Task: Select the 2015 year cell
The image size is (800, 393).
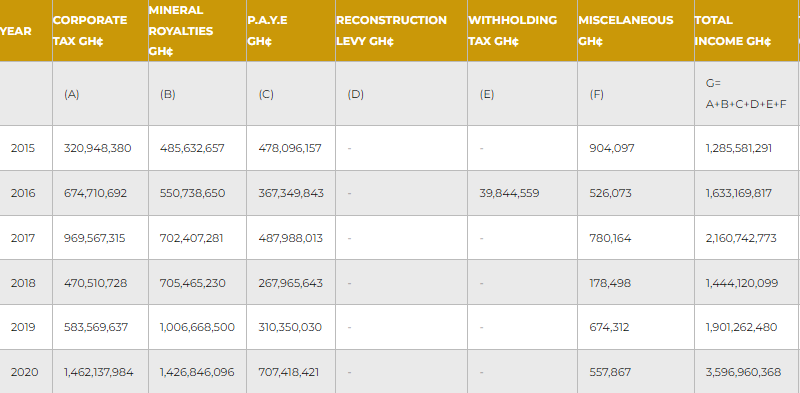Action: pos(23,148)
